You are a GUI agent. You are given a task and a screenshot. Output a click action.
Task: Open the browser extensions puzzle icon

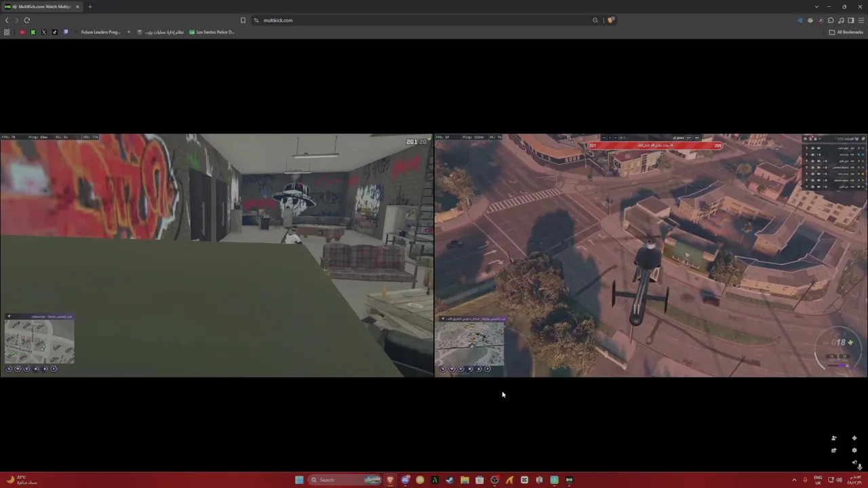click(x=831, y=20)
